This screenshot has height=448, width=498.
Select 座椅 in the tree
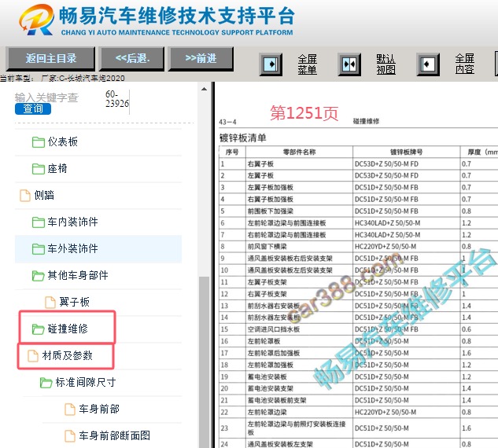[x=57, y=169]
